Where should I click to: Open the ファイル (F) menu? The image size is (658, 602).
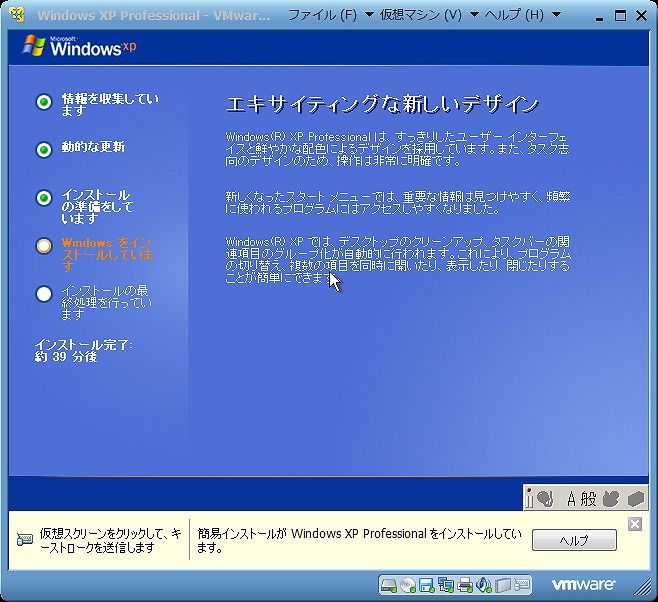(322, 16)
